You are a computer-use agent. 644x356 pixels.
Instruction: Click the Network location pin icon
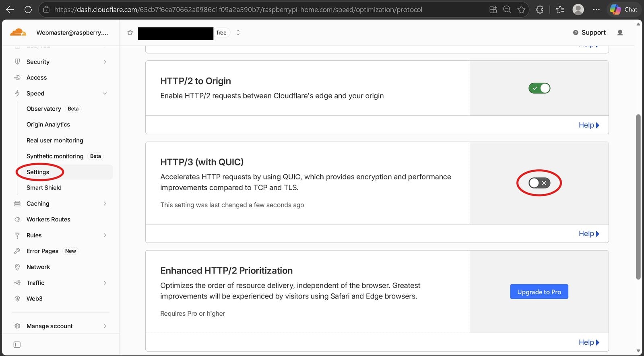pyautogui.click(x=17, y=267)
